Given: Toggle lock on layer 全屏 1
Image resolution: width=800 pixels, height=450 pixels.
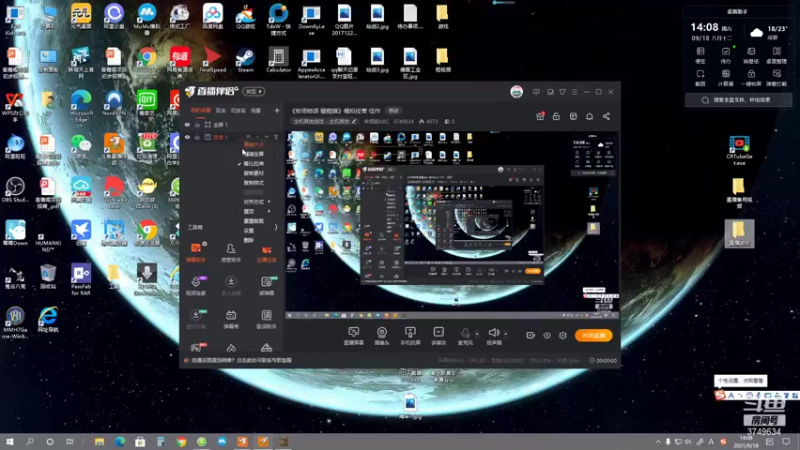Looking at the screenshot, I should pyautogui.click(x=197, y=124).
